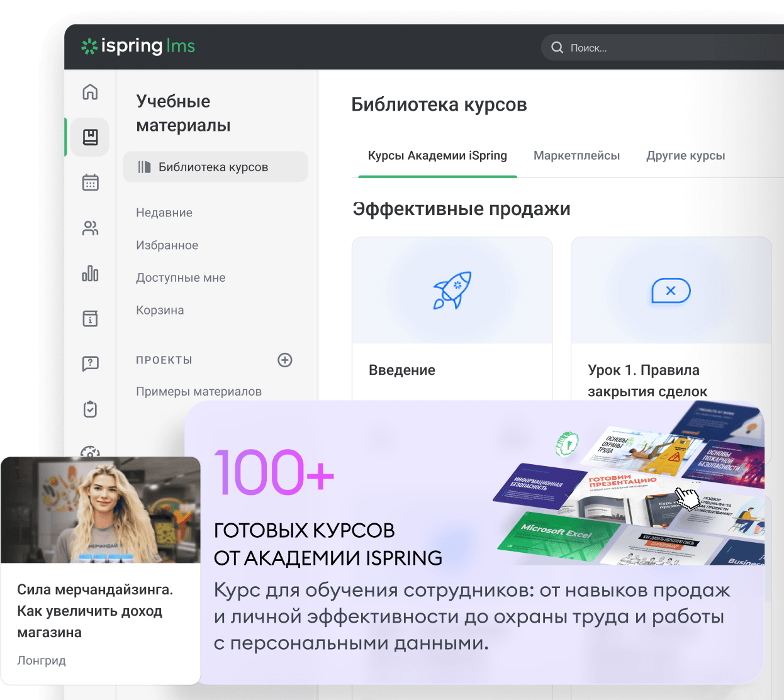This screenshot has height=700, width=784.
Task: Open the reports bar chart icon
Action: point(90,273)
